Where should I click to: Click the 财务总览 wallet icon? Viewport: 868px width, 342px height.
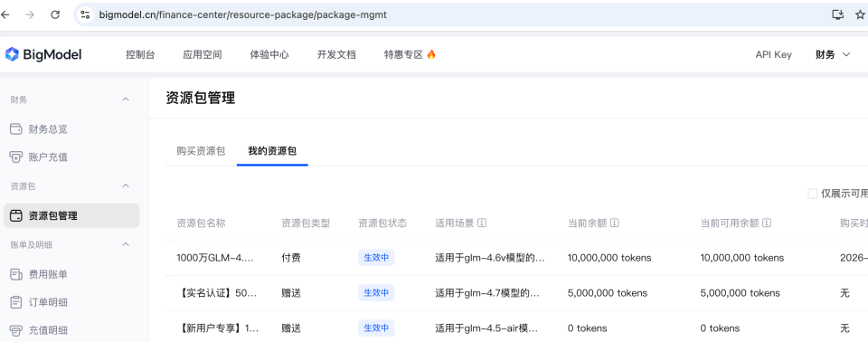click(16, 129)
